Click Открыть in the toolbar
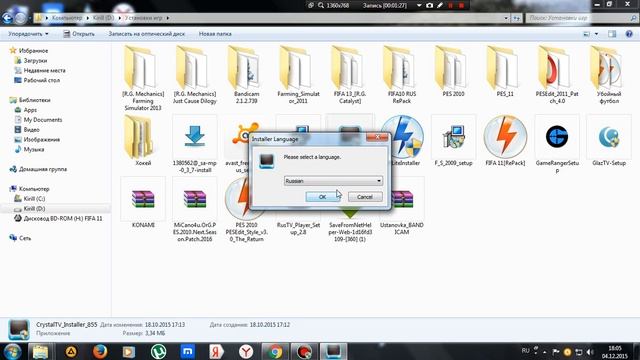This screenshot has width=640, height=360. (x=79, y=34)
